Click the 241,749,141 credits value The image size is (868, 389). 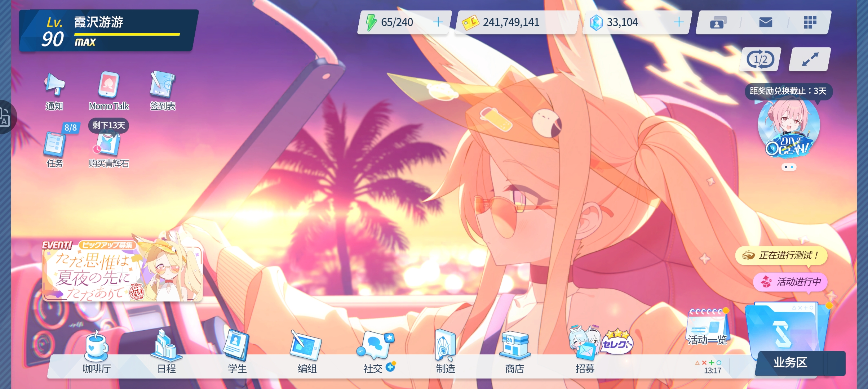coord(511,22)
